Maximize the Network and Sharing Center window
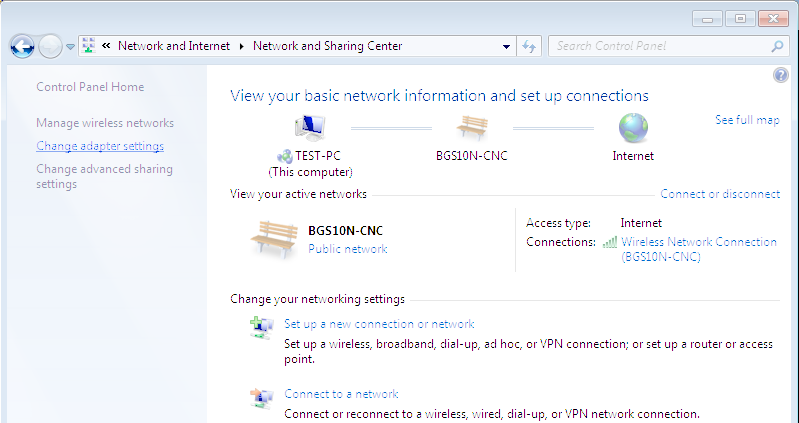Viewport: 799px width, 423px height. (x=740, y=19)
